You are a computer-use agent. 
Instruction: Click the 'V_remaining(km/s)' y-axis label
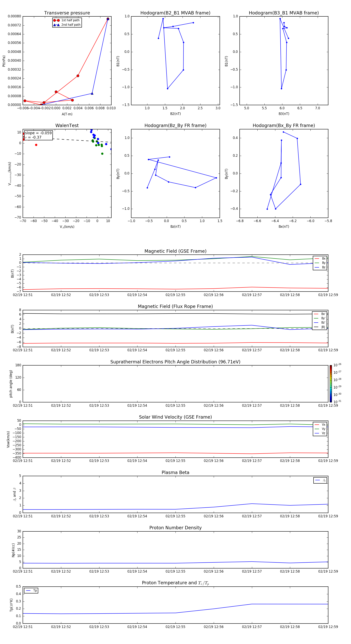(10, 173)
